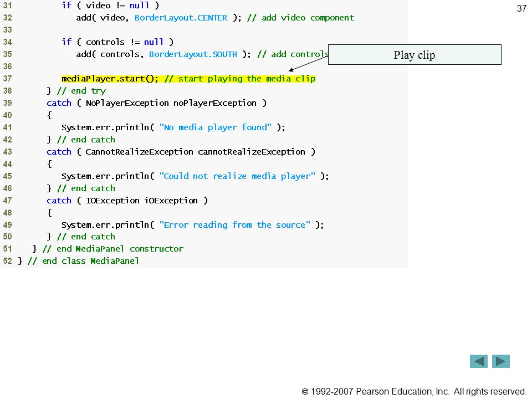Image resolution: width=532 pixels, height=399 pixels.
Task: Go to the next slide arrow button
Action: coord(501,361)
